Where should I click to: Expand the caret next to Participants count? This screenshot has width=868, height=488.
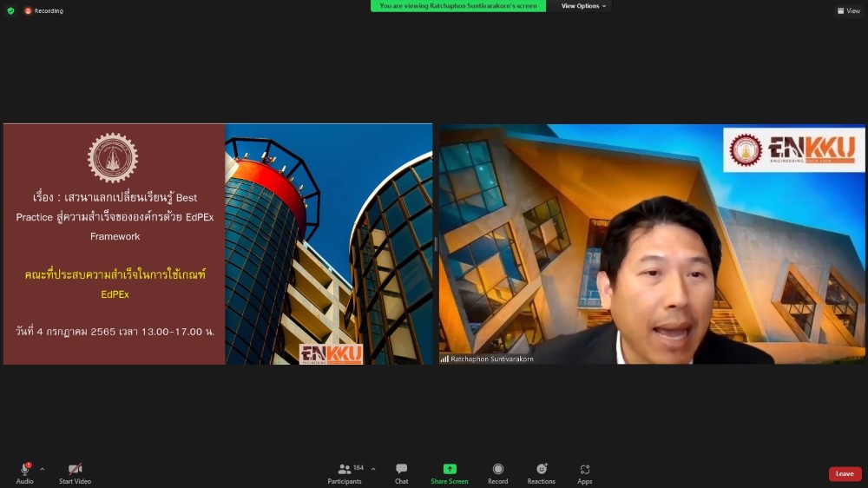click(373, 469)
